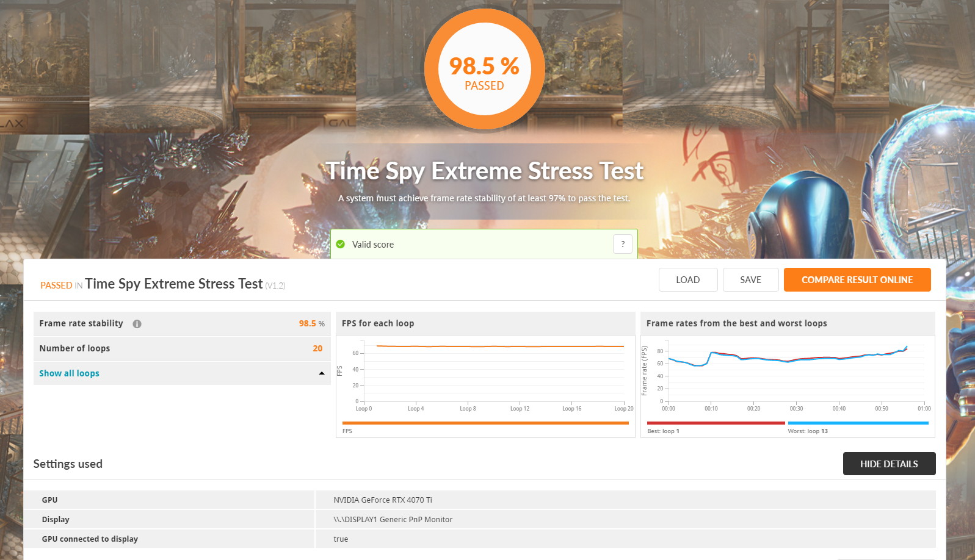Open the question mark help for Valid score
The height and width of the screenshot is (560, 975).
[622, 244]
